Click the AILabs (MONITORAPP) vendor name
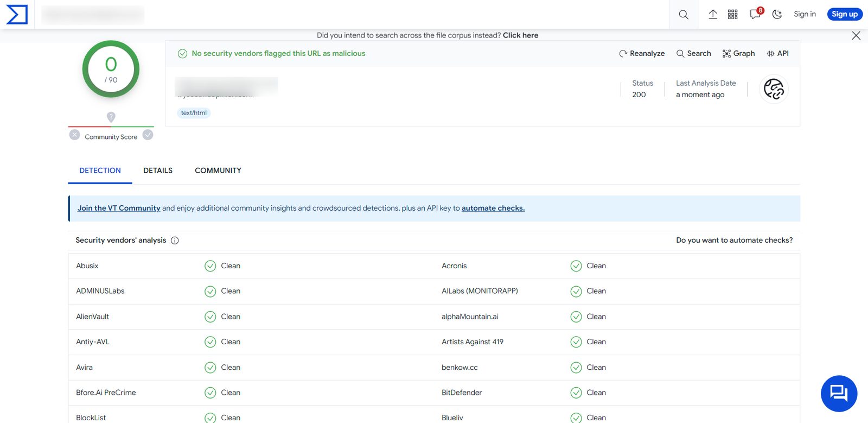Viewport: 868px width, 423px height. 480,291
